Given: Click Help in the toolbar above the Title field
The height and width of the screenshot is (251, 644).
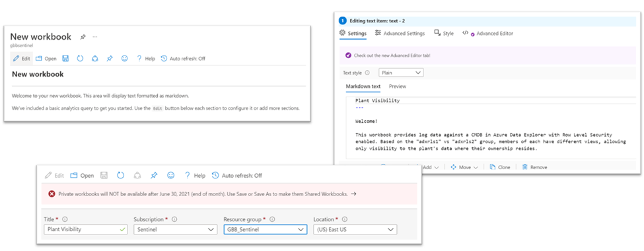Looking at the screenshot, I should 195,176.
